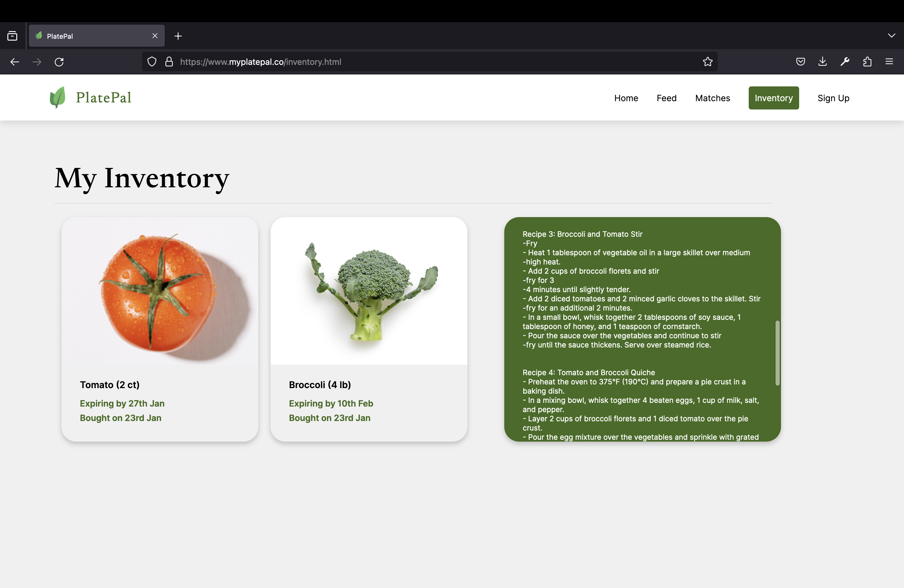Bookmark page with the star icon
Screen dimensions: 904x588
tap(707, 62)
